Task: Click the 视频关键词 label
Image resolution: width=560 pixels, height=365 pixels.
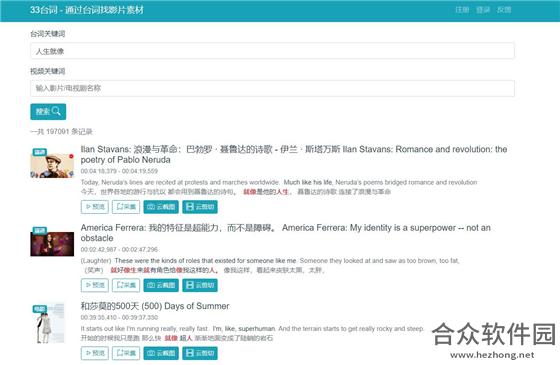Action: click(48, 71)
